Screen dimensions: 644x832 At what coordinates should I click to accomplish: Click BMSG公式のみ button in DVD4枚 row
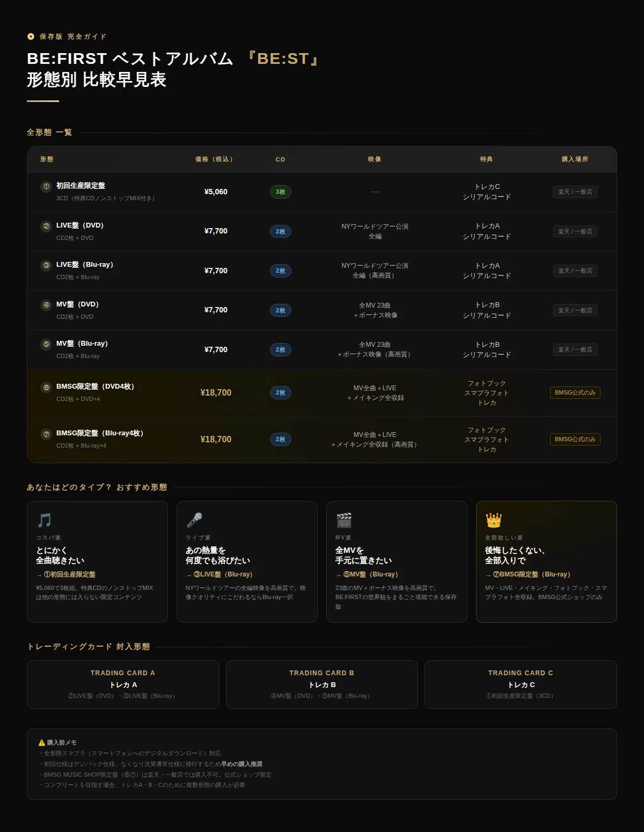click(x=575, y=392)
